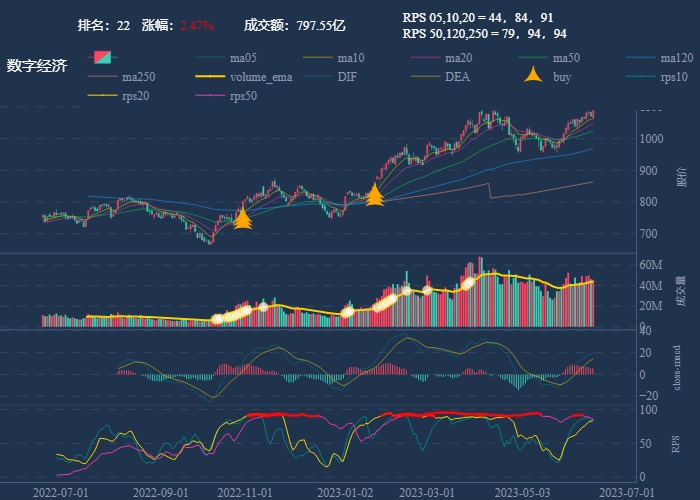This screenshot has height=500, width=700.
Task: Click the orange buy triangle legend icon
Action: click(x=534, y=76)
